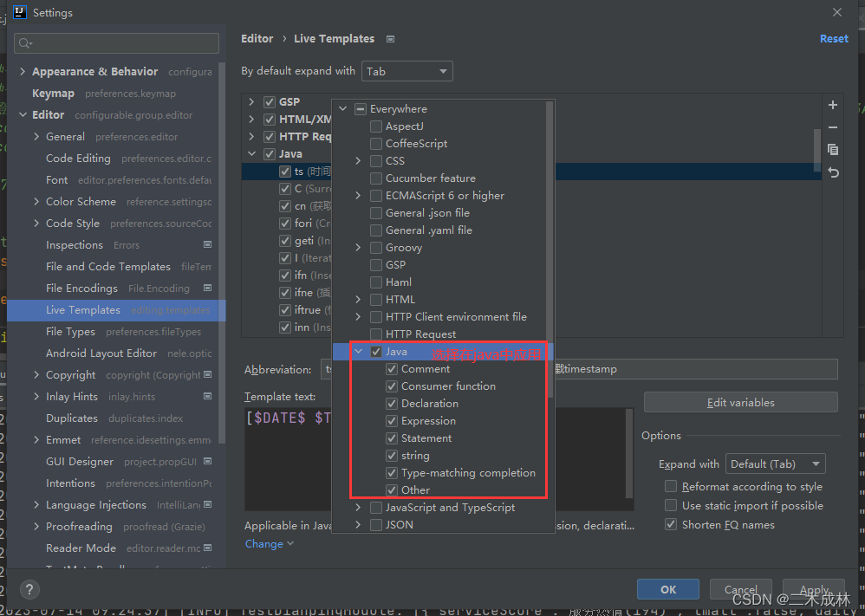Toggle the string context checkbox

point(392,456)
